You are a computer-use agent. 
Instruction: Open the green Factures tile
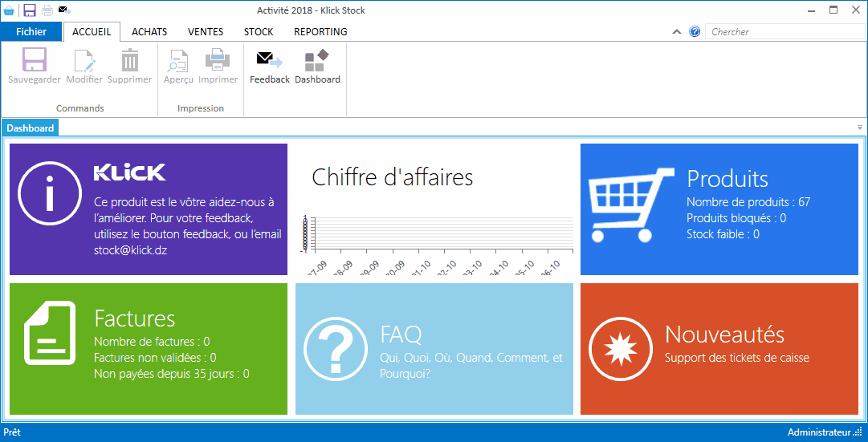click(148, 349)
